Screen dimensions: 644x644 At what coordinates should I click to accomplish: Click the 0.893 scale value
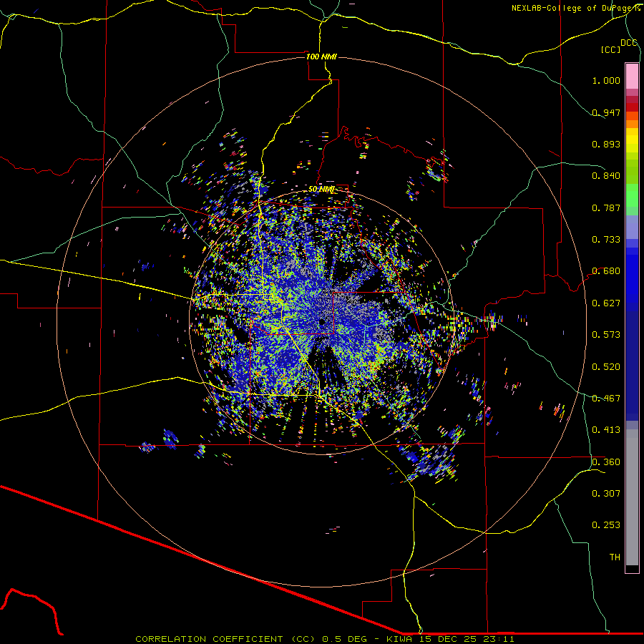click(606, 144)
